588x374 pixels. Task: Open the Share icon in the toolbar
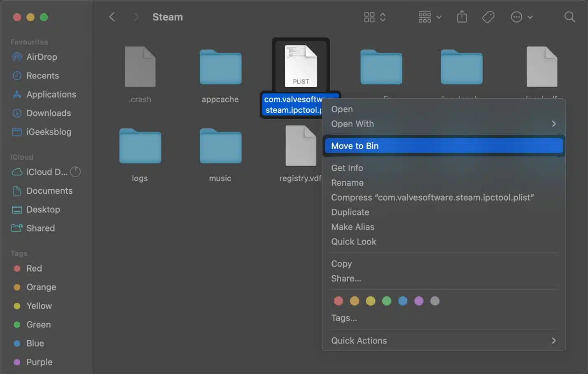point(462,17)
